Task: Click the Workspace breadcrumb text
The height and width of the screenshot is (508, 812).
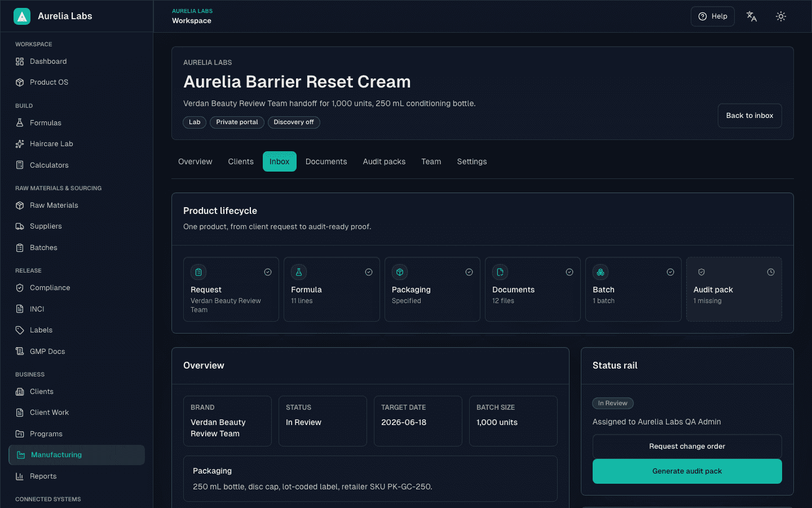Action: pyautogui.click(x=192, y=21)
